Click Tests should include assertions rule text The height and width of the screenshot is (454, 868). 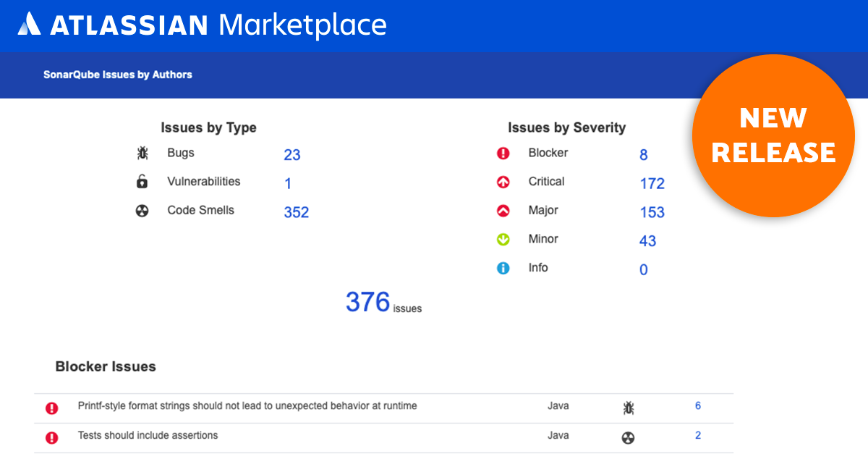pyautogui.click(x=148, y=435)
